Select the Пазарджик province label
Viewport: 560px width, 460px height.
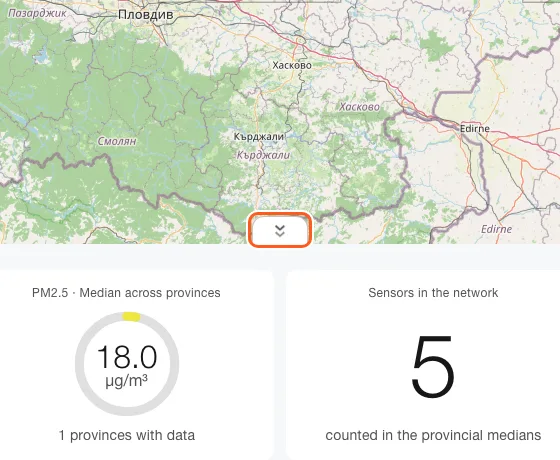pyautogui.click(x=37, y=14)
